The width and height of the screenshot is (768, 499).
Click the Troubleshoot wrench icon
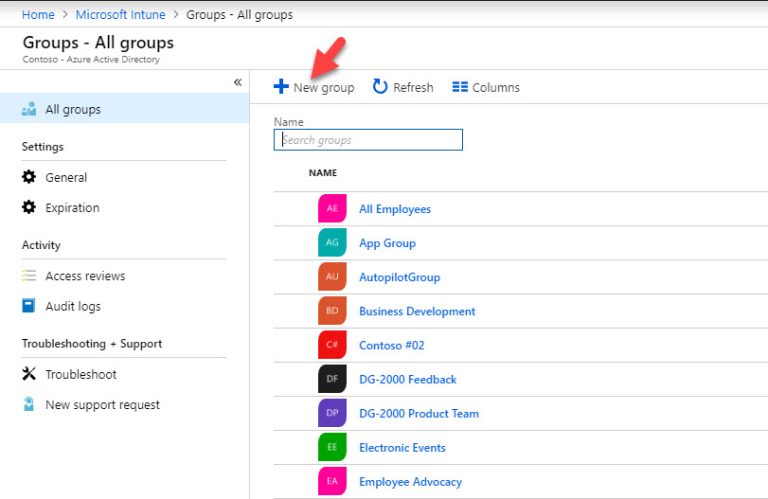click(x=29, y=374)
